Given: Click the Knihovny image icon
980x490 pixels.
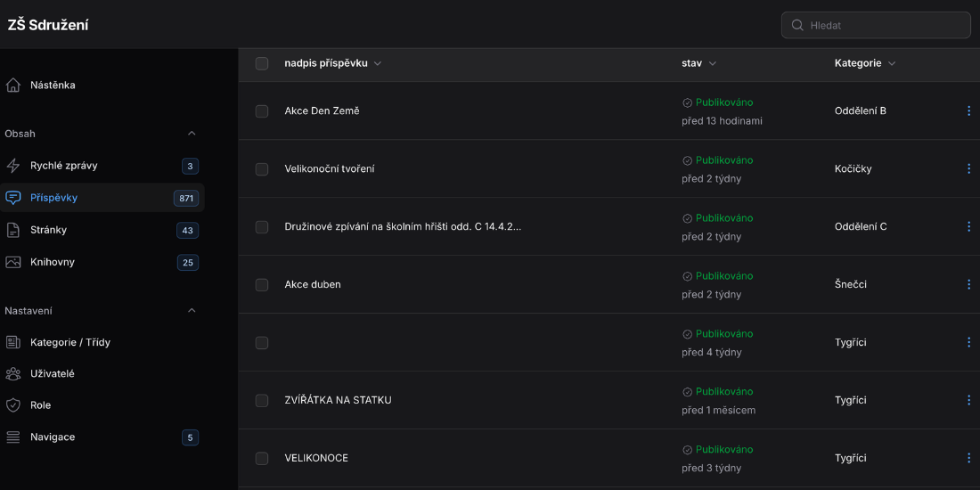Looking at the screenshot, I should click(x=13, y=262).
